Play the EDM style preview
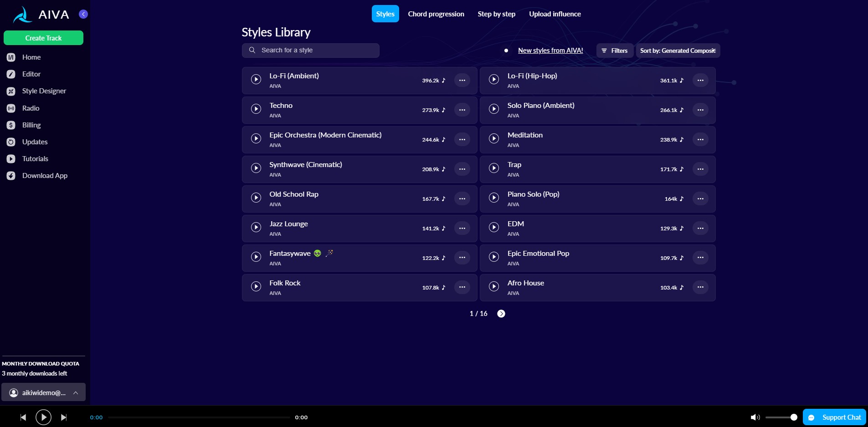This screenshot has width=868, height=427. coord(494,227)
